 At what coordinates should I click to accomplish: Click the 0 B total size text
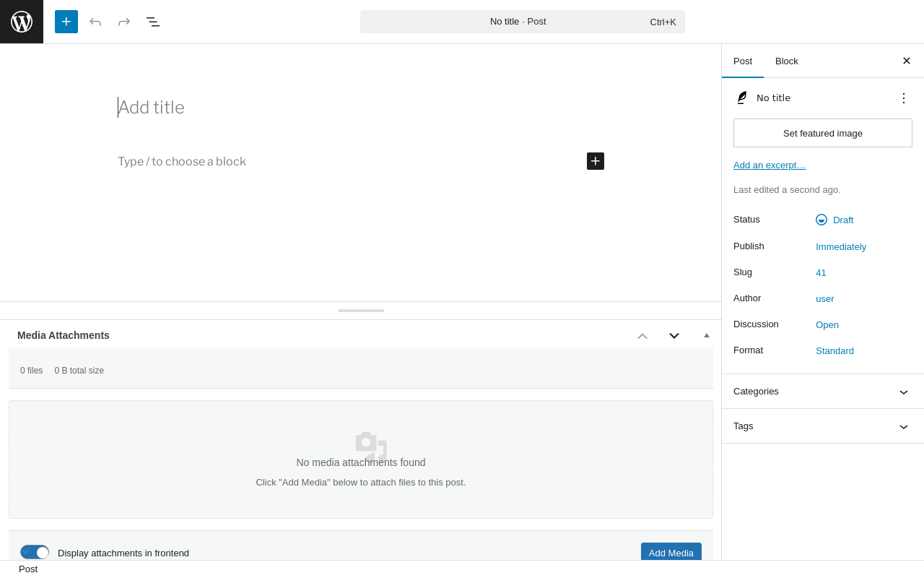(79, 371)
